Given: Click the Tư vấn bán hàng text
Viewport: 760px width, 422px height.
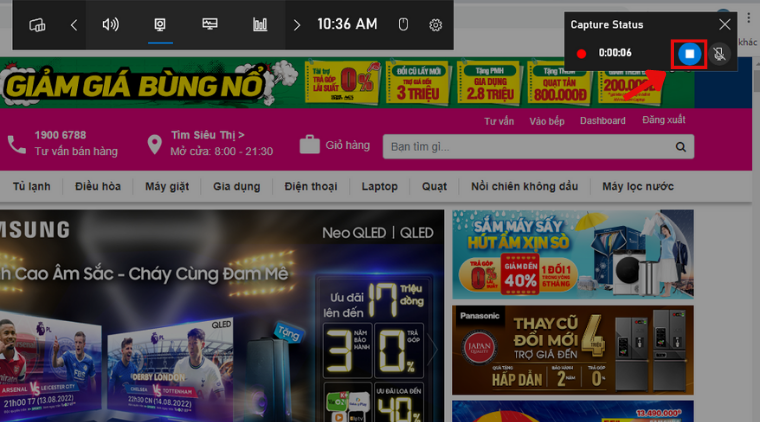Looking at the screenshot, I should pyautogui.click(x=76, y=152).
